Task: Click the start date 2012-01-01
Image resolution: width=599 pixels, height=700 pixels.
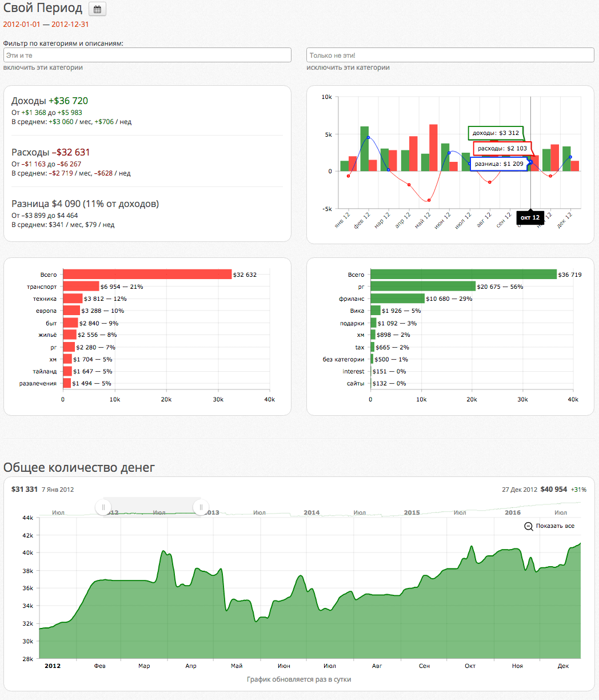Action: tap(22, 25)
